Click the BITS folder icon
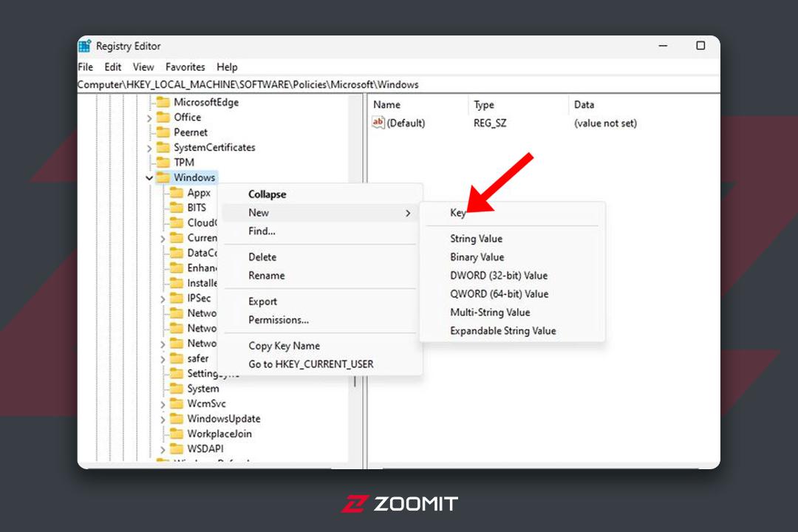The width and height of the screenshot is (798, 532). pos(176,207)
